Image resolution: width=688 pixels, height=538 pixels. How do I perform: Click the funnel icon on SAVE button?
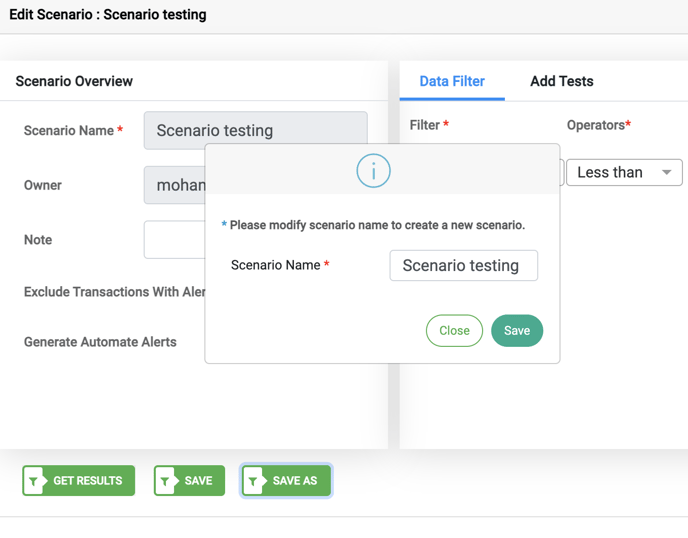point(165,481)
